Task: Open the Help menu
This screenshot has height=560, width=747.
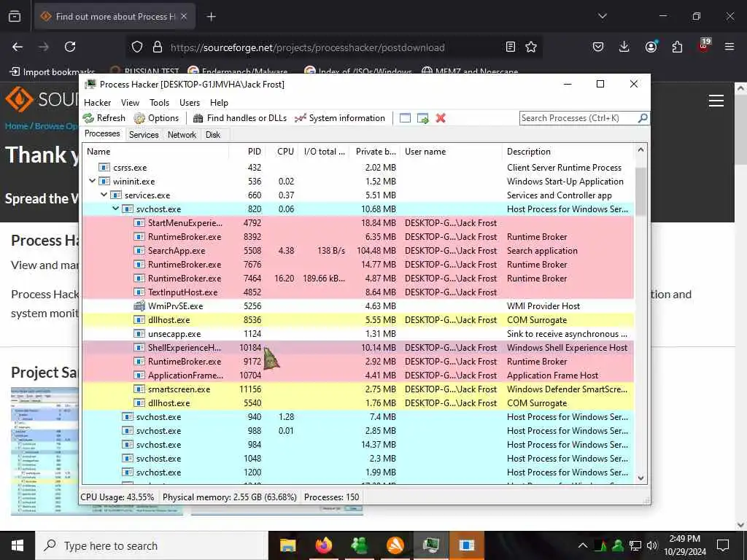Action: point(219,103)
